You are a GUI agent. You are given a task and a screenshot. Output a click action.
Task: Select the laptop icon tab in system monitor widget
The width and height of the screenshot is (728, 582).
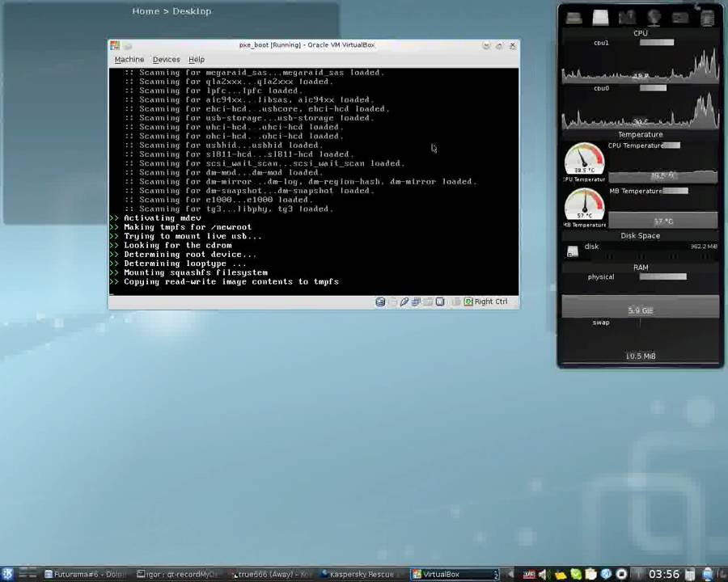click(x=574, y=18)
